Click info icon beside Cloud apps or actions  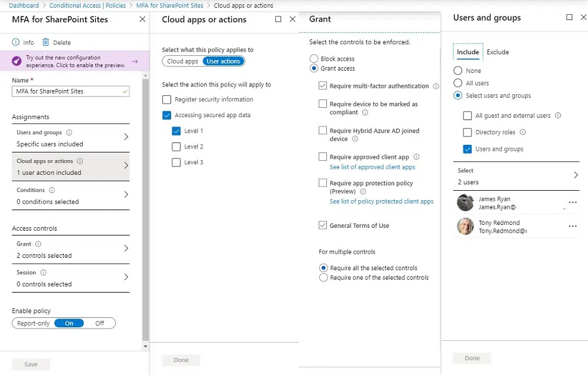pos(80,161)
